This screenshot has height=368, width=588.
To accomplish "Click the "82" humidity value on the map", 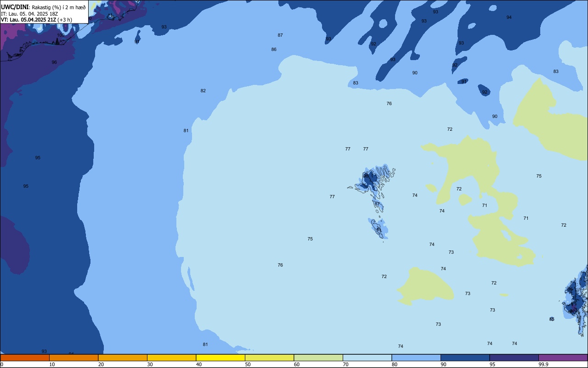I will click(203, 91).
